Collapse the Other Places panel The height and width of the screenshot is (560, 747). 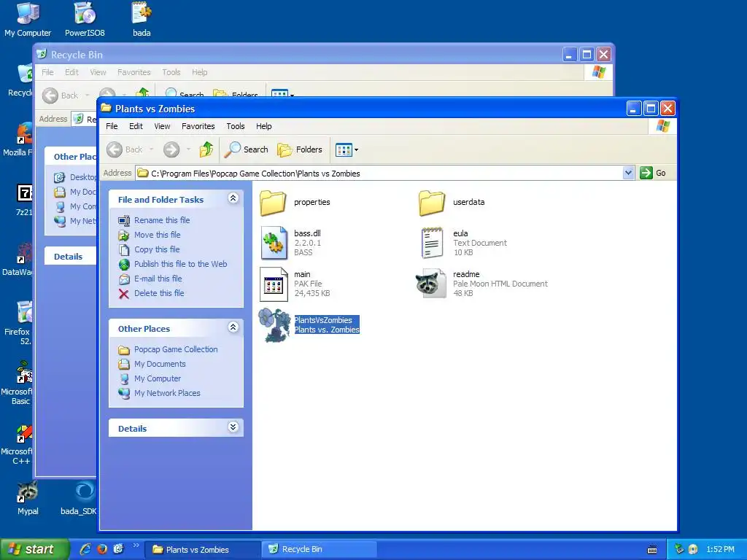pyautogui.click(x=233, y=327)
